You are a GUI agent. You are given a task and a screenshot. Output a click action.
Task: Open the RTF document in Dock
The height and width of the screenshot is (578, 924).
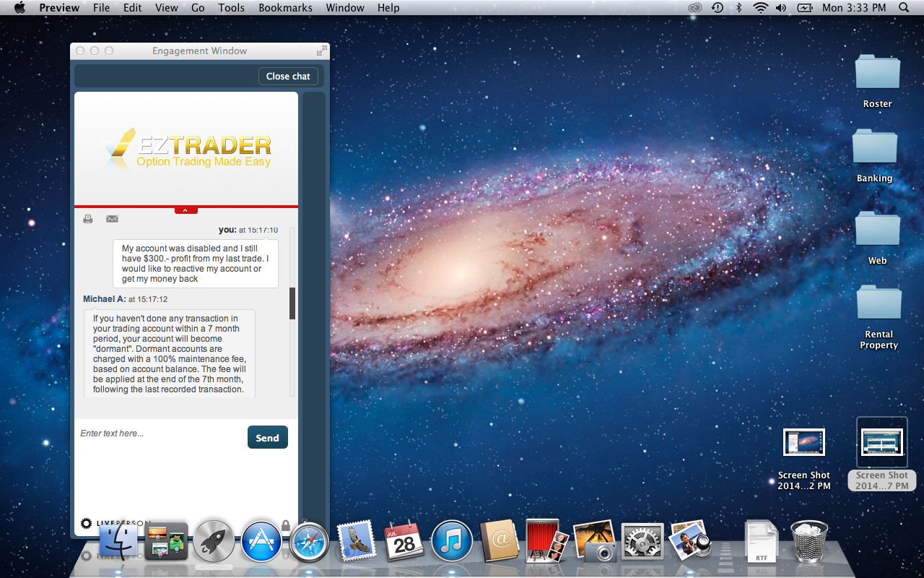click(761, 541)
